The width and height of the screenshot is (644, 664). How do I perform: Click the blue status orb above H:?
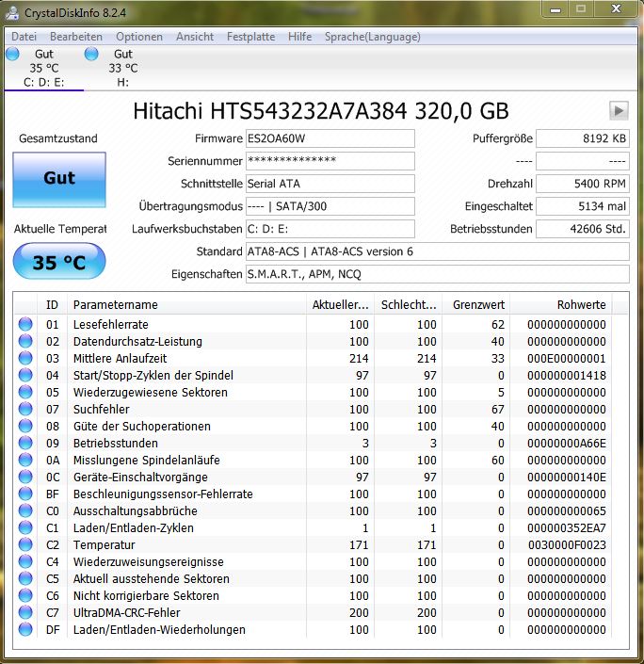pyautogui.click(x=91, y=55)
